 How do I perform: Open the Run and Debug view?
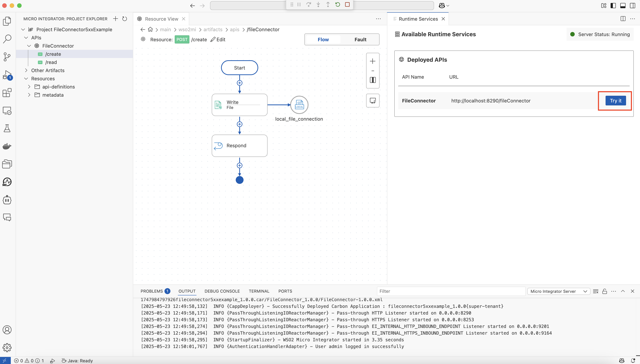click(7, 75)
